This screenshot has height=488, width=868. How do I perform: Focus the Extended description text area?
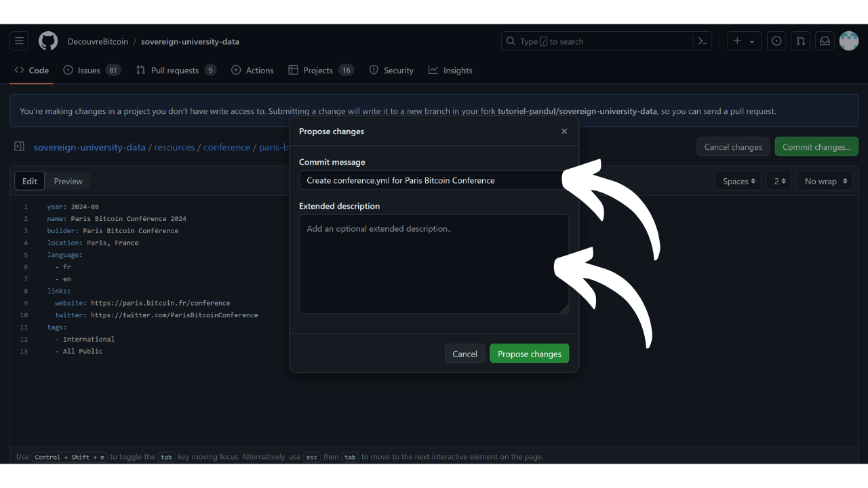(x=434, y=264)
